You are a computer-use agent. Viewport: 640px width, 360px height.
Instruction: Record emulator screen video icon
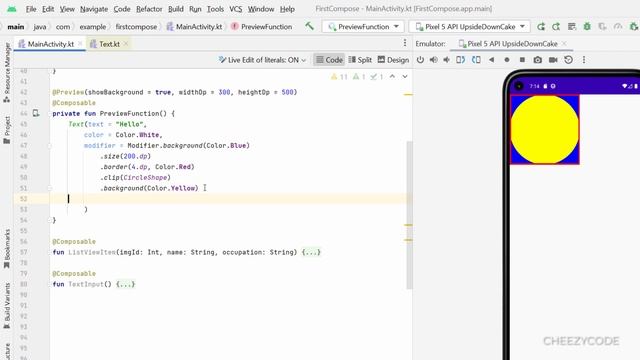tap(553, 60)
